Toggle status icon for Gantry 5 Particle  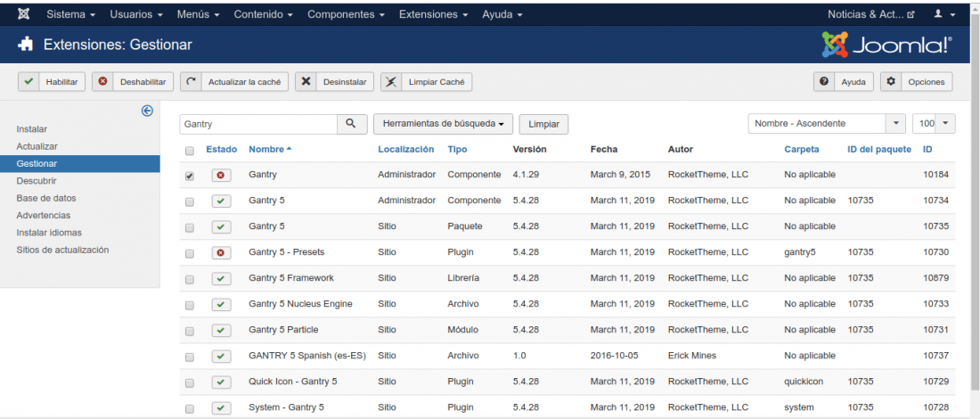tap(221, 330)
